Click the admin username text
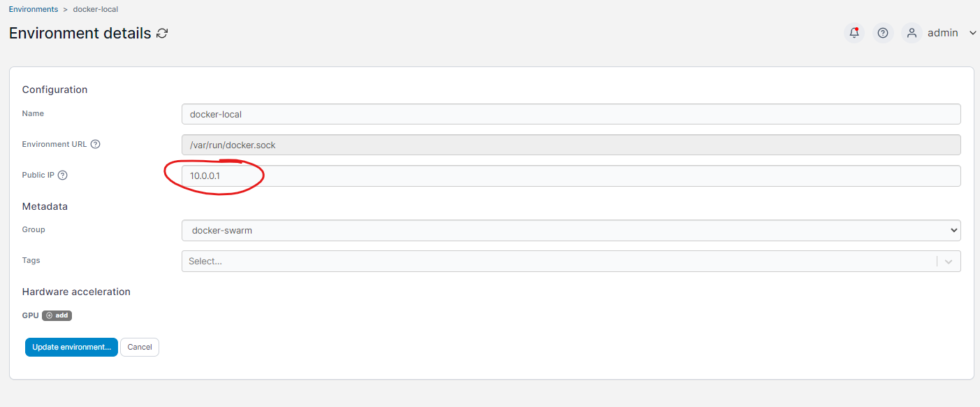 coord(943,33)
